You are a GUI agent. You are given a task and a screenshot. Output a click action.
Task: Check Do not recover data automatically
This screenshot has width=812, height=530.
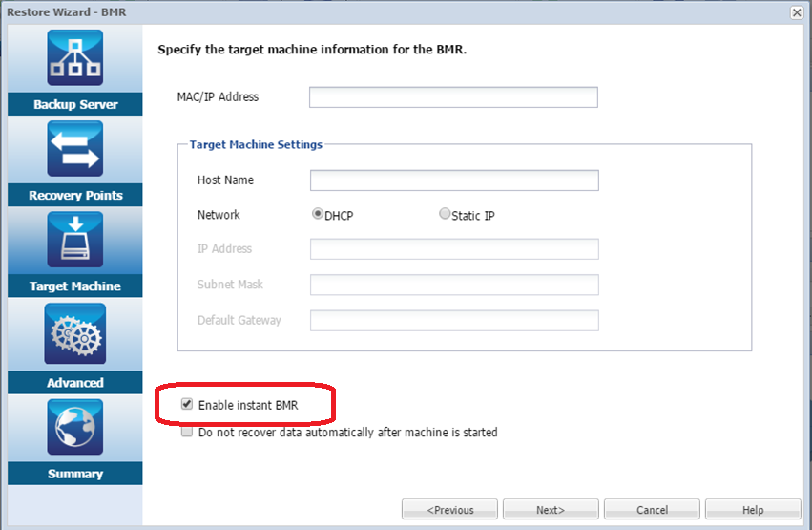coord(187,432)
